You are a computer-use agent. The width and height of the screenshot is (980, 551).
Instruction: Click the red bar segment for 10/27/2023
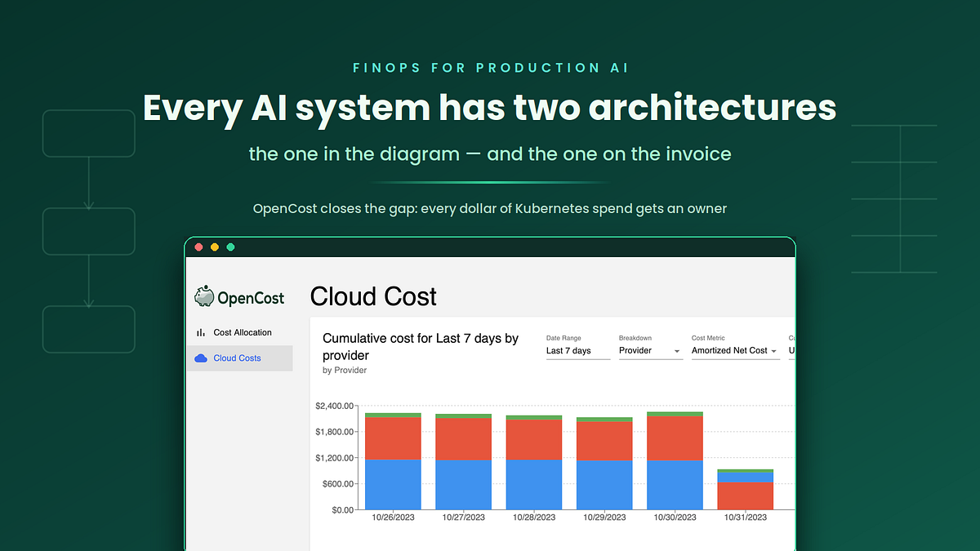463,439
